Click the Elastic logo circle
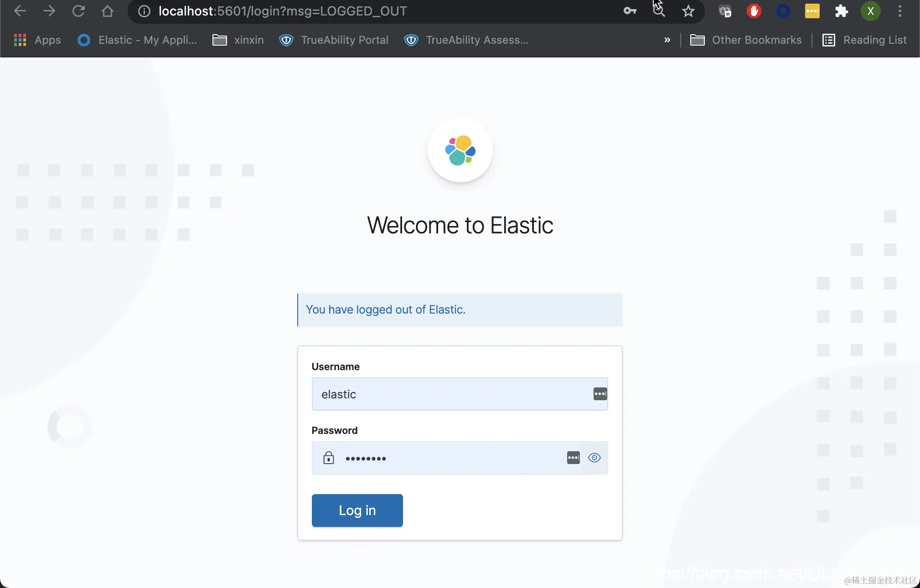Image resolution: width=920 pixels, height=588 pixels. 460,150
